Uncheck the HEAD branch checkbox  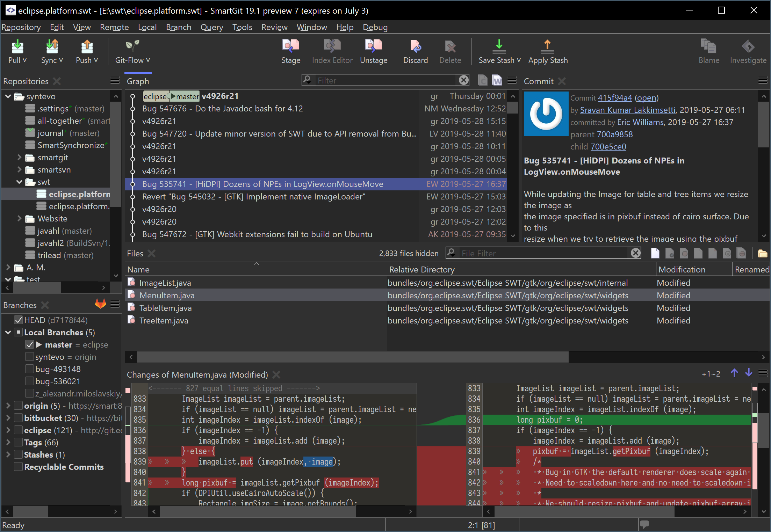[x=18, y=320]
